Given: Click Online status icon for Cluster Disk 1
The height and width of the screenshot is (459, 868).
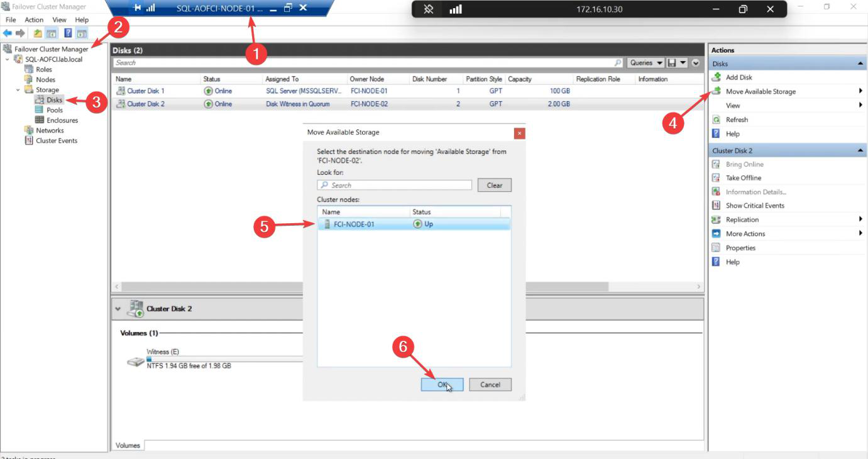Looking at the screenshot, I should point(209,91).
